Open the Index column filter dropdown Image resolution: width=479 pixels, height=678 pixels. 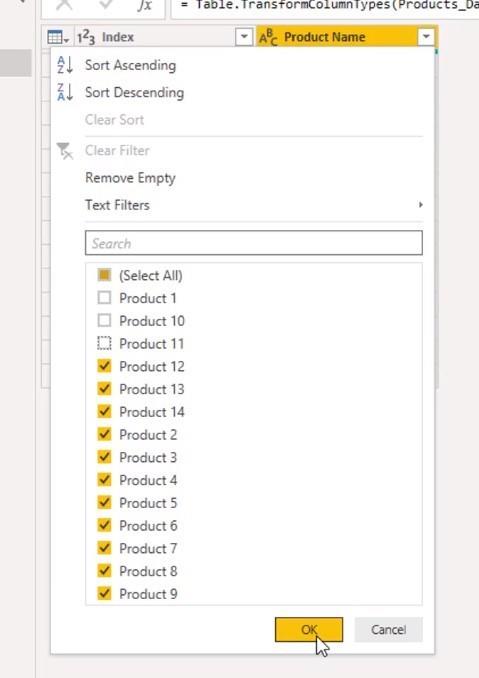pos(244,37)
